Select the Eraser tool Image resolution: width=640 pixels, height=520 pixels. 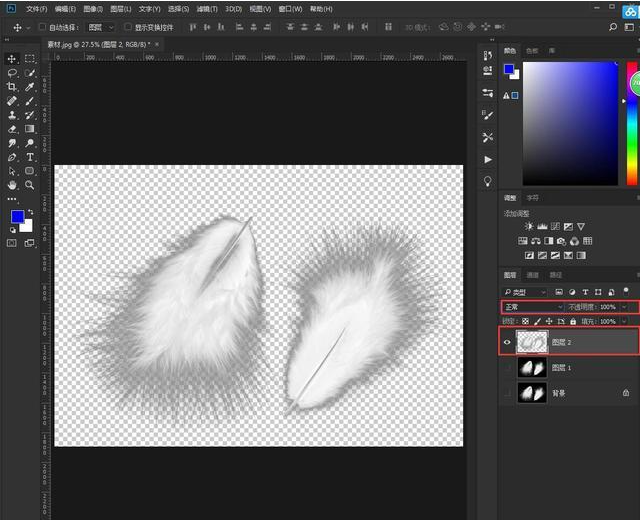click(12, 129)
